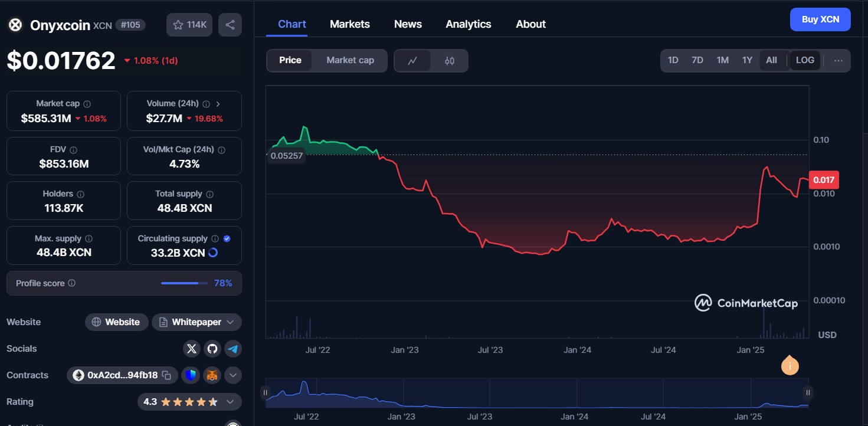Image resolution: width=868 pixels, height=426 pixels.
Task: Open the About tab
Action: (530, 24)
